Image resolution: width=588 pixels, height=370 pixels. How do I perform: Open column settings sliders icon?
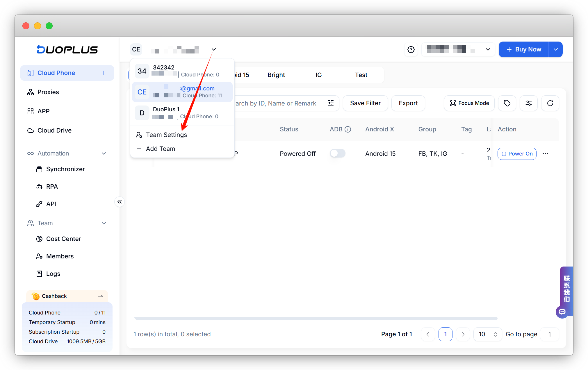(528, 103)
